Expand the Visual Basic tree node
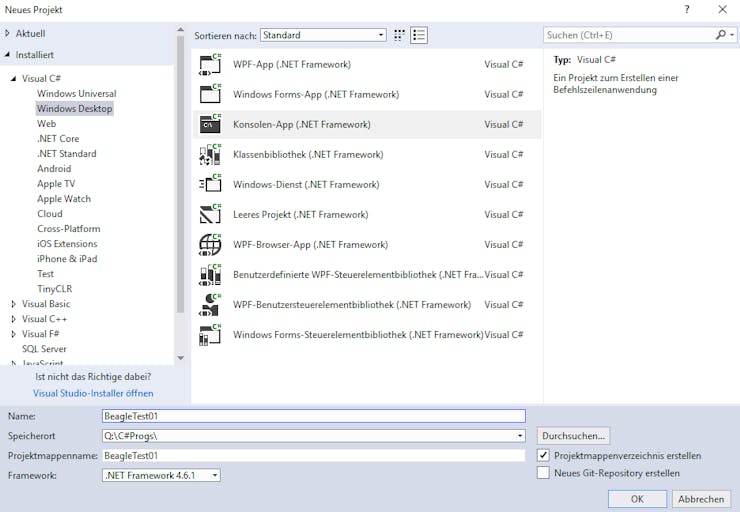Screen dimensions: 740x512 [14, 304]
